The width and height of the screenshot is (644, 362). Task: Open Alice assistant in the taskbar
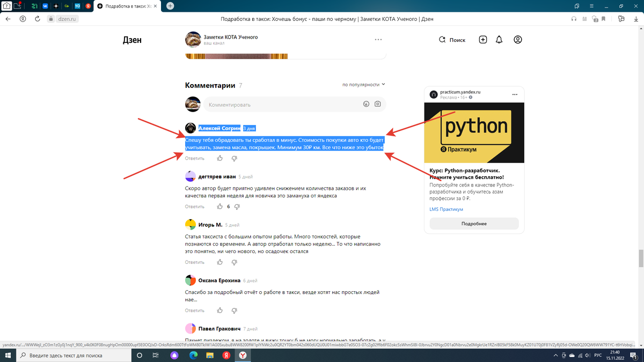(174, 355)
